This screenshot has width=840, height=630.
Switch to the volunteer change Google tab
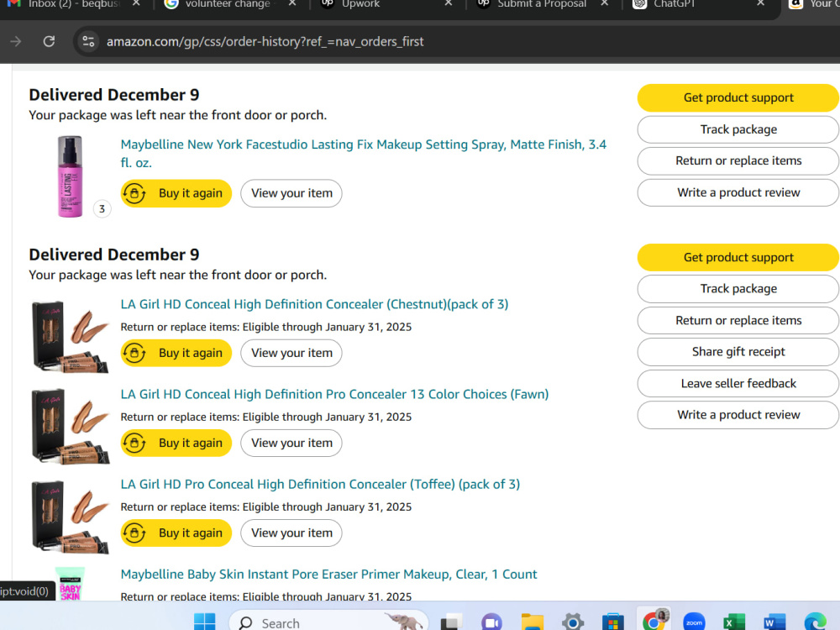[x=228, y=4]
